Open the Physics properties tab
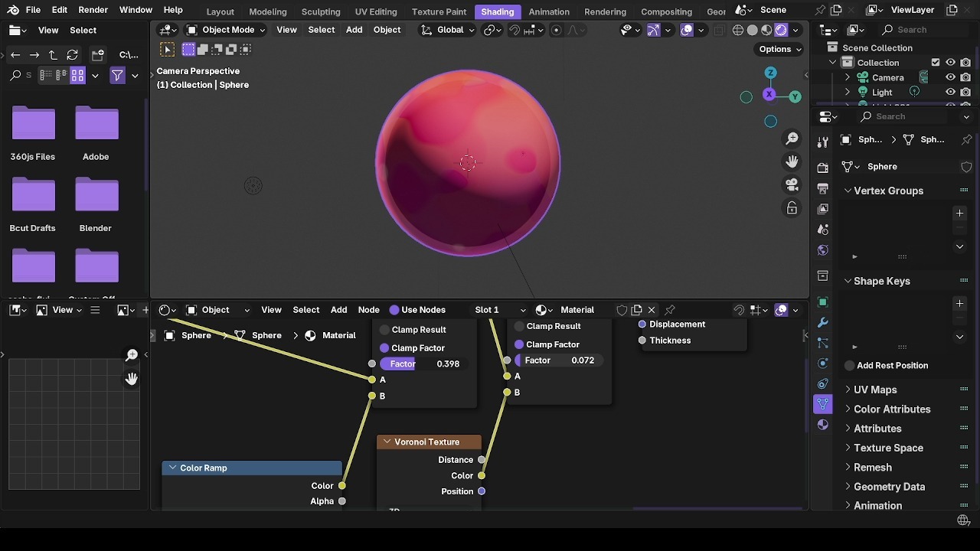The width and height of the screenshot is (980, 551). tap(823, 364)
